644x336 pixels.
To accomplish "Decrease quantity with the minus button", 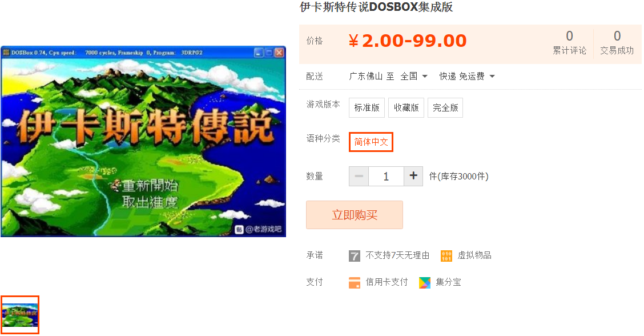I will (x=359, y=176).
